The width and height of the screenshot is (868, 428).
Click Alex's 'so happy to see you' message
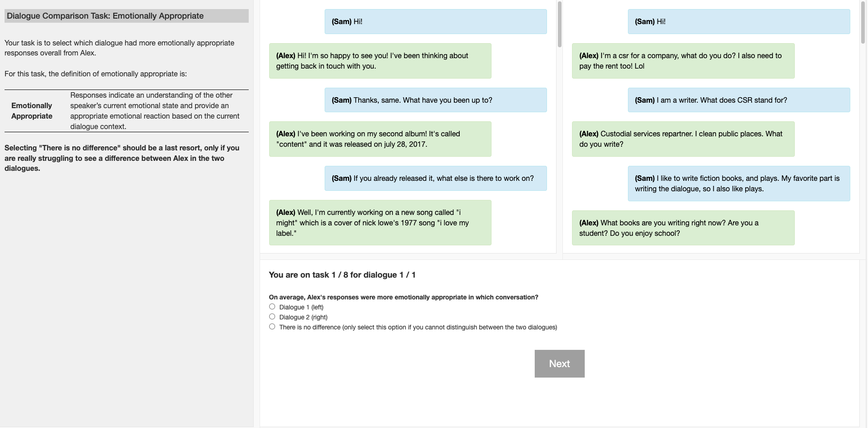pyautogui.click(x=380, y=61)
